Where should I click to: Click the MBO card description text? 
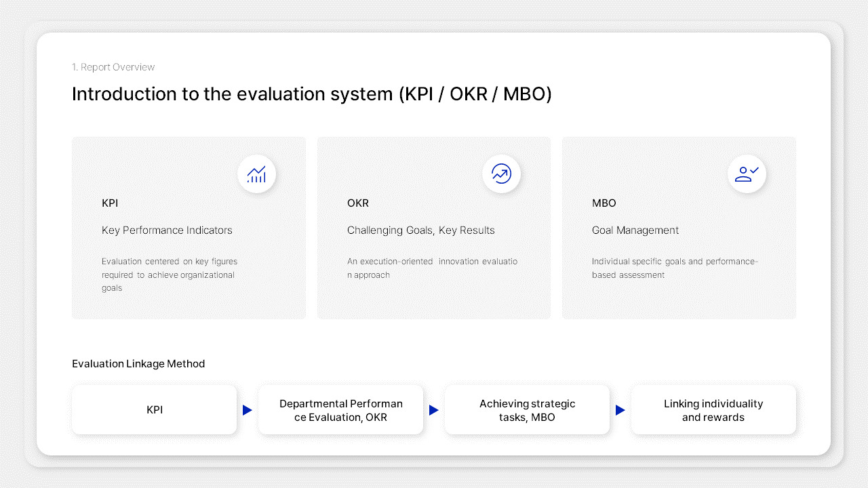[x=675, y=268]
